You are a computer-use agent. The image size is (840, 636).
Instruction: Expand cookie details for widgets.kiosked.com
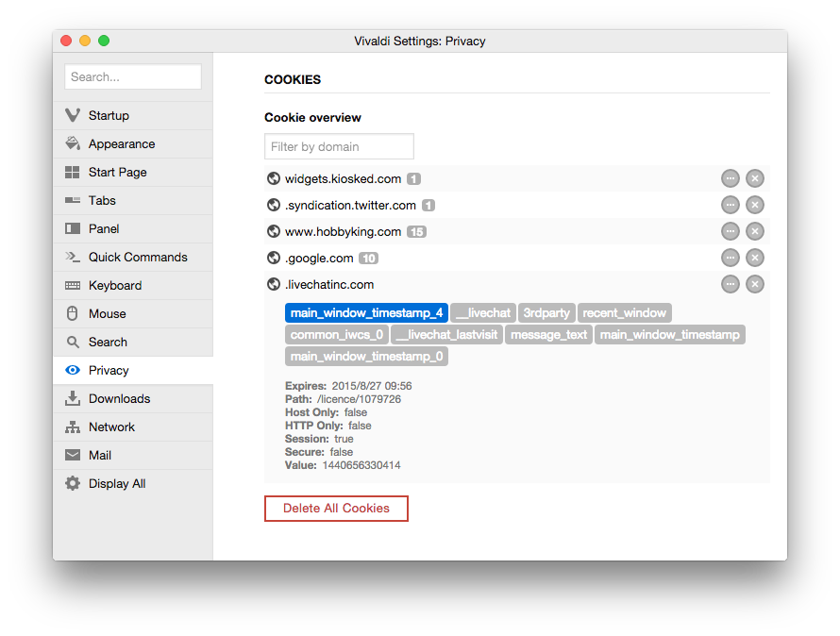[x=731, y=178]
